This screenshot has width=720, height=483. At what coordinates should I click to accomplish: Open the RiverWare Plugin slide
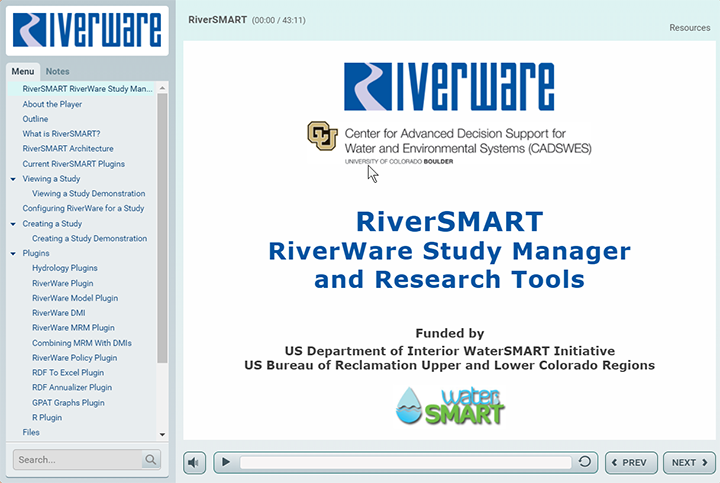point(62,283)
